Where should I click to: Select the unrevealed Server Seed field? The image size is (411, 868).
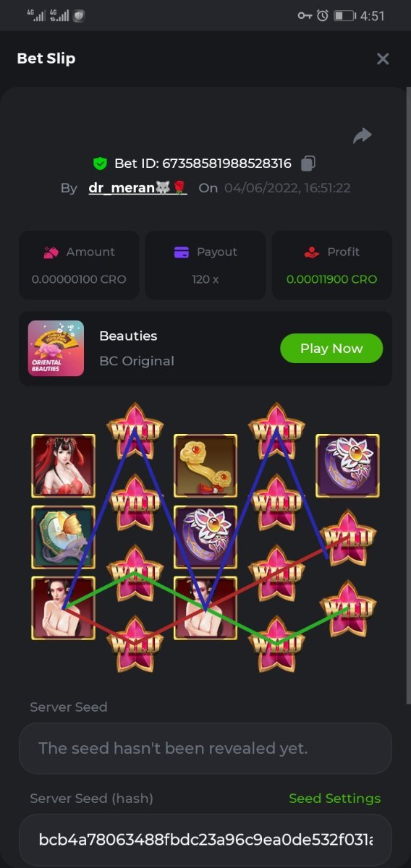(x=205, y=749)
